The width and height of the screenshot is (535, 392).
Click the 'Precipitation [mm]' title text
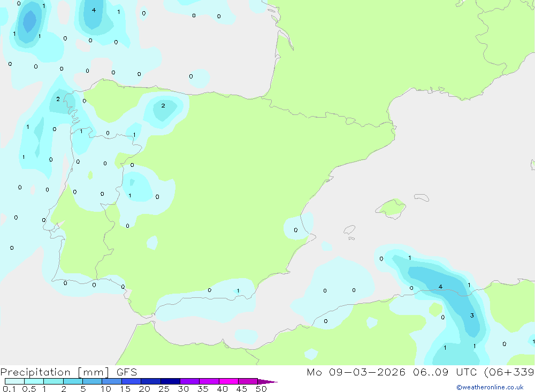[55, 372]
